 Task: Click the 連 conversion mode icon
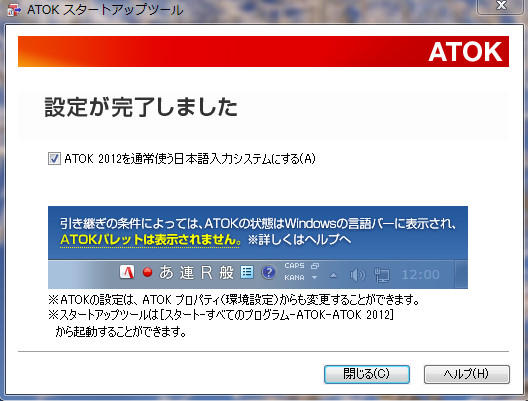click(x=187, y=272)
